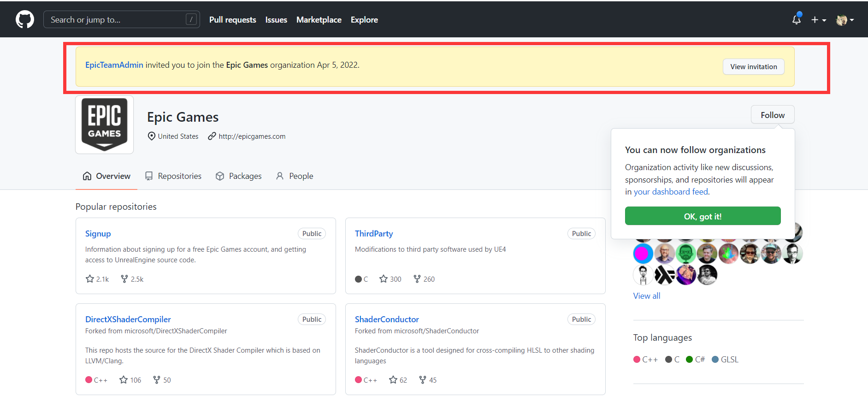This screenshot has height=396, width=868.
Task: Switch to the Repositories tab
Action: click(x=173, y=176)
